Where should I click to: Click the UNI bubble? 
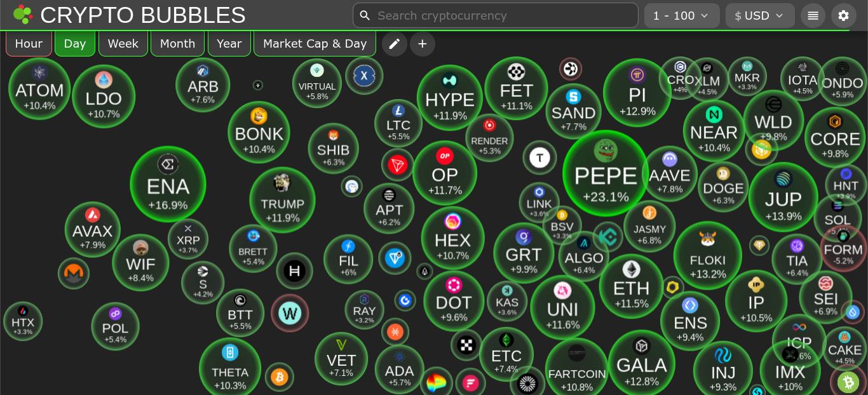562,307
